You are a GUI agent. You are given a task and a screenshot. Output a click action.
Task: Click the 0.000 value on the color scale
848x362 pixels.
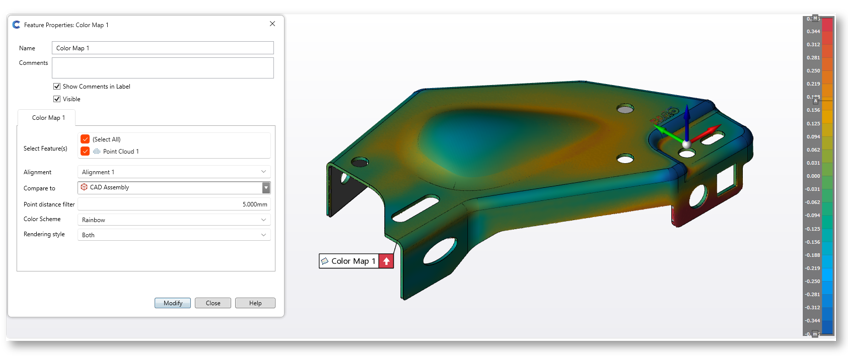click(x=812, y=176)
